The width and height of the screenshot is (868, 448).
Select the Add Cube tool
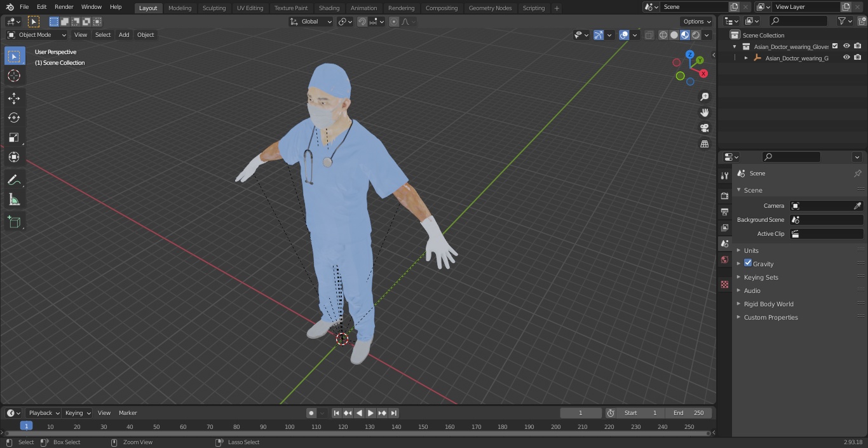pyautogui.click(x=14, y=222)
